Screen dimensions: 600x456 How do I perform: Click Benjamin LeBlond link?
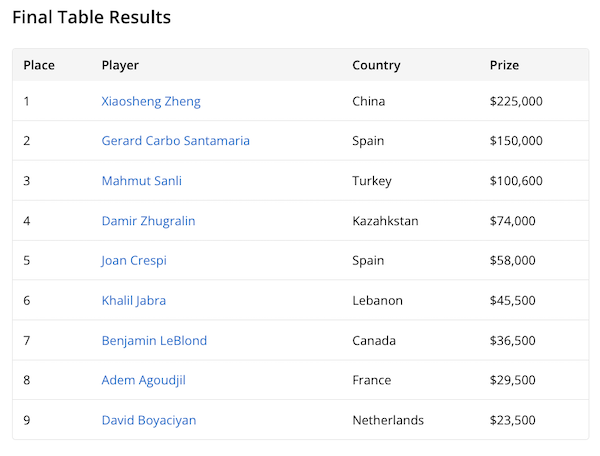click(154, 340)
